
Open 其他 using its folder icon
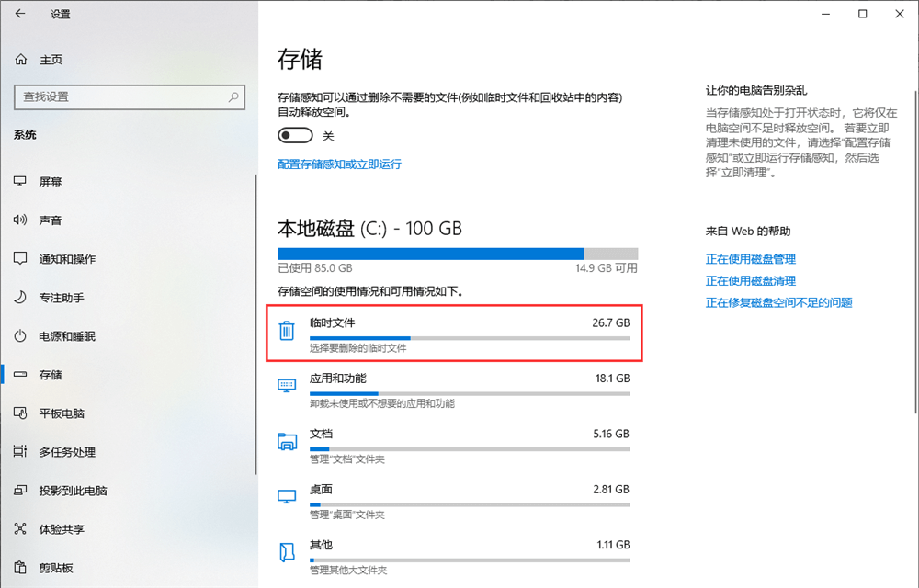[286, 553]
